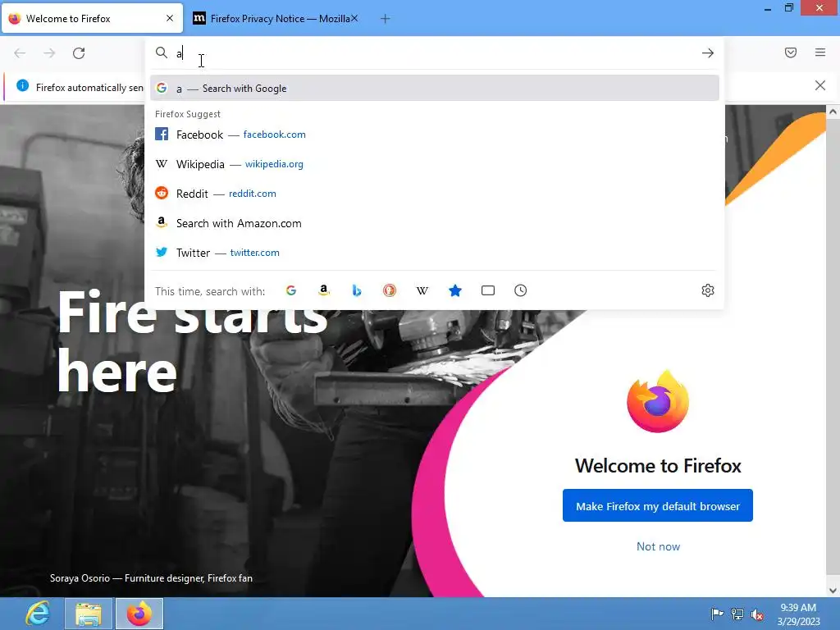Screen dimensions: 840x630
Task: Open the Save to Pocket button
Action: point(791,52)
